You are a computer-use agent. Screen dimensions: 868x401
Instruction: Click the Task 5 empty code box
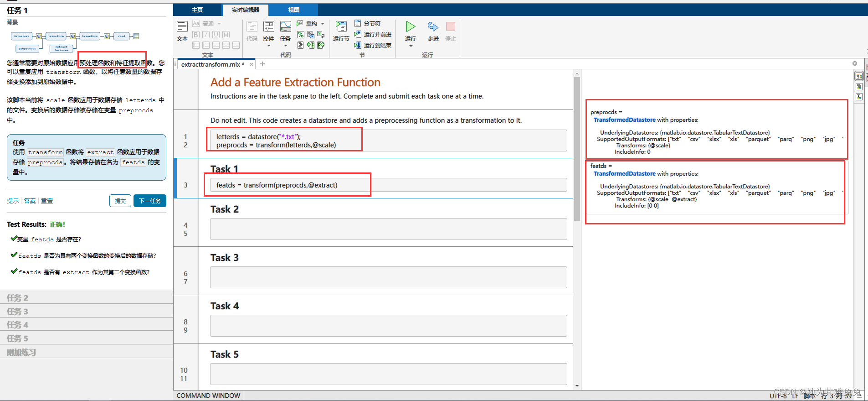(388, 374)
